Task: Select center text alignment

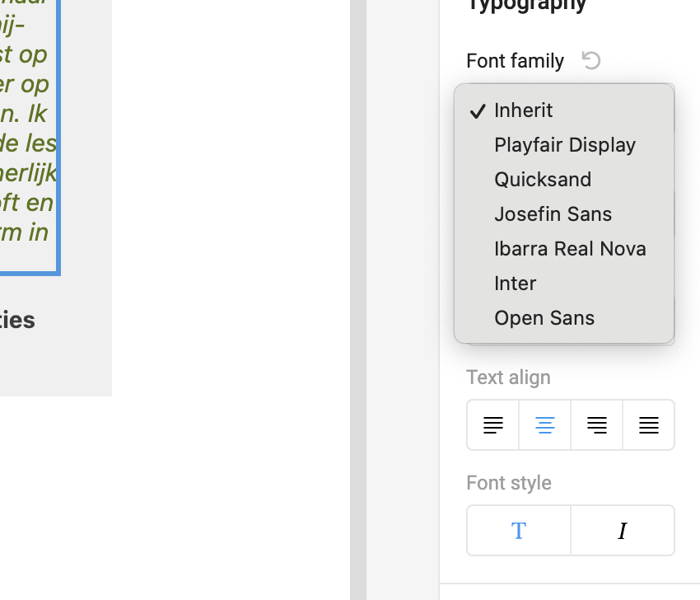Action: (x=545, y=425)
